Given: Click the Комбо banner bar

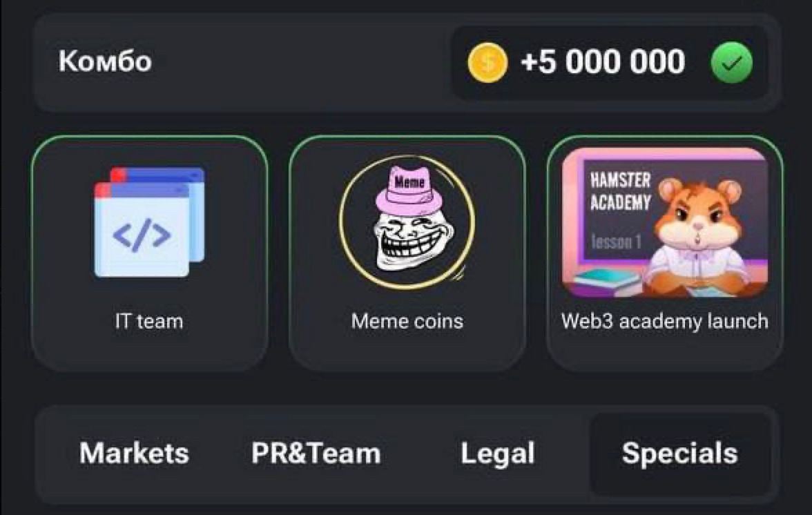Looking at the screenshot, I should pos(407,63).
